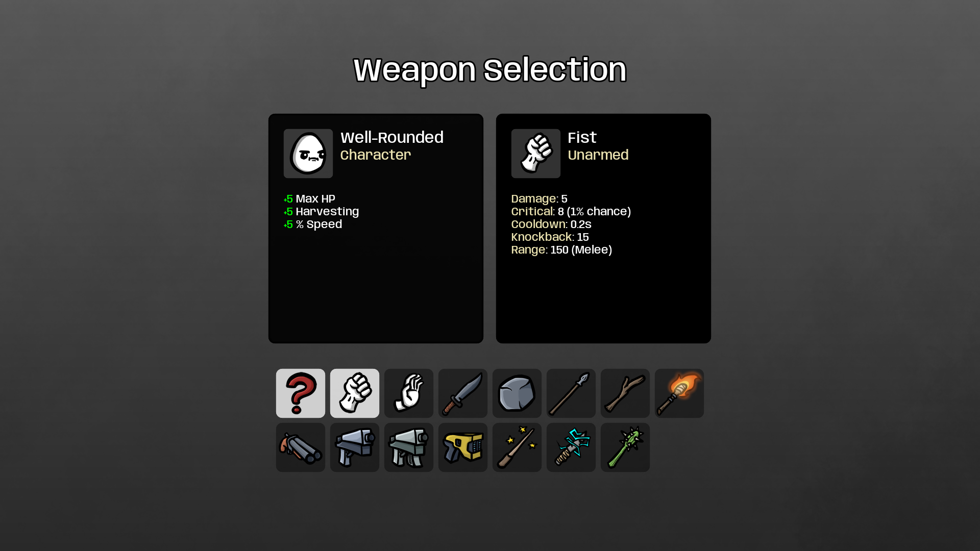Choose the sparkling Wand weapon
The image size is (980, 551).
(x=517, y=447)
